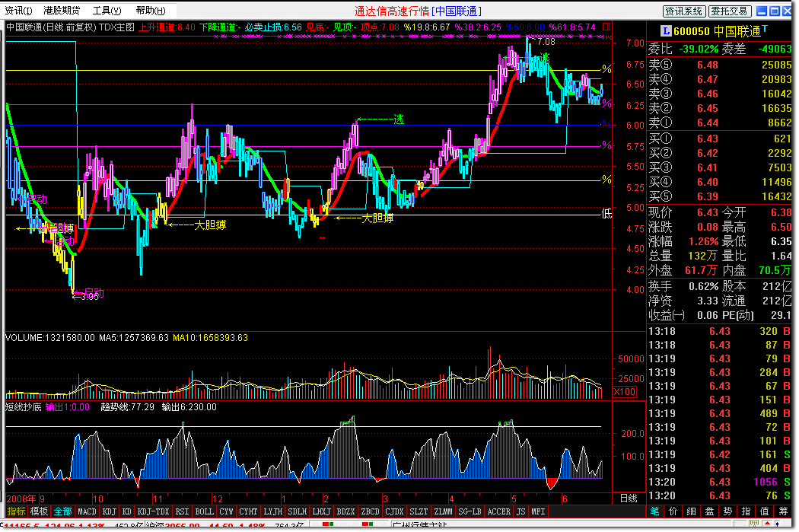Switch to the JS indicator tab
The width and height of the screenshot is (799, 532).
[520, 511]
